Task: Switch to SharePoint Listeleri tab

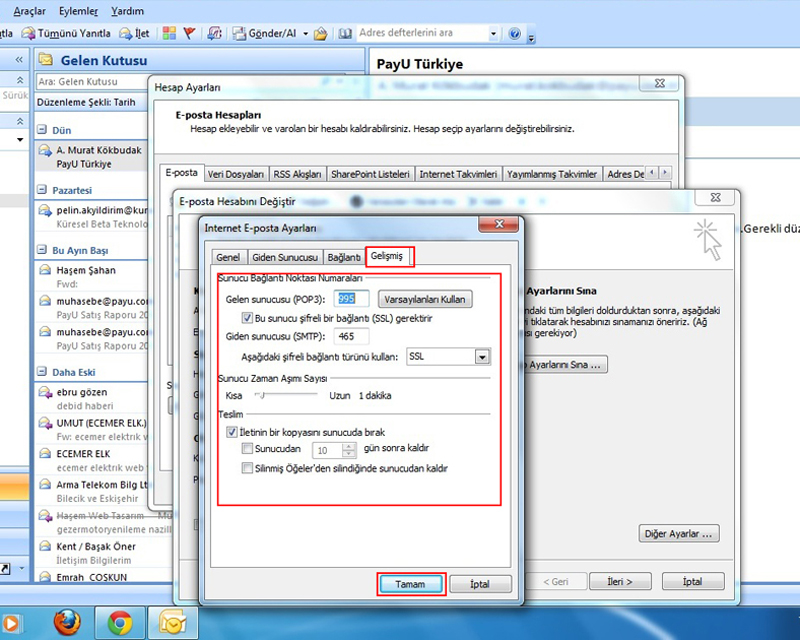Action: coord(370,174)
